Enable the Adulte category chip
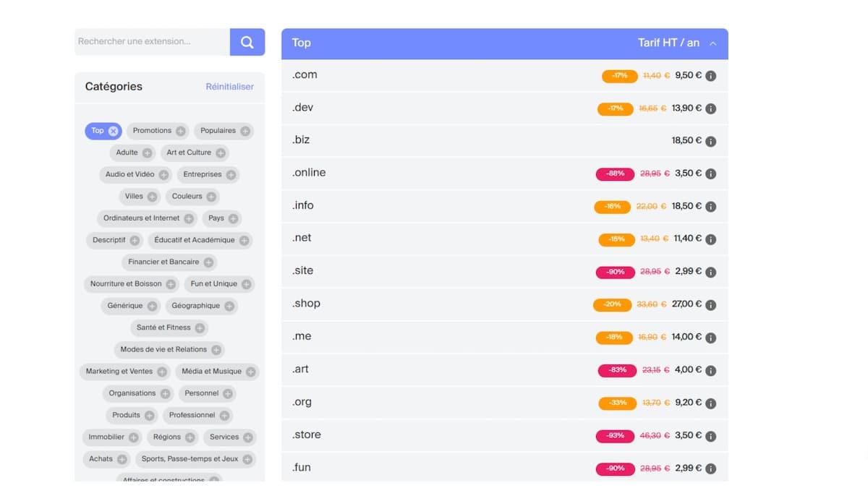The image size is (868, 488). (133, 153)
